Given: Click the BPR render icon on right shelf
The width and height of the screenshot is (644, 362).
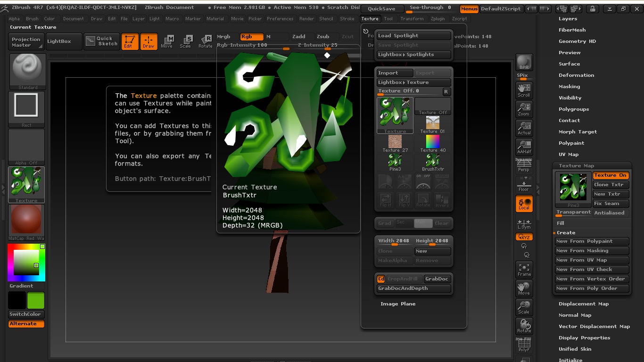Looking at the screenshot, I should click(x=524, y=61).
